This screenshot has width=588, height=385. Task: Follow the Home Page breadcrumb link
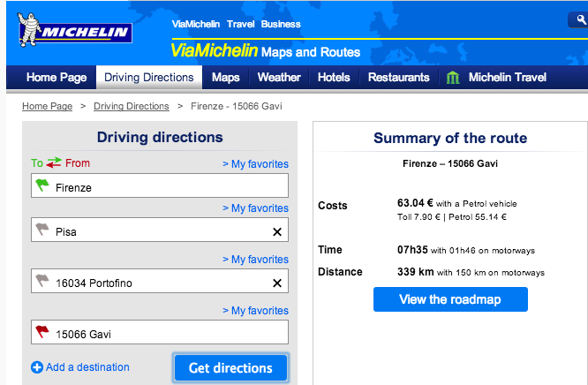(x=48, y=106)
